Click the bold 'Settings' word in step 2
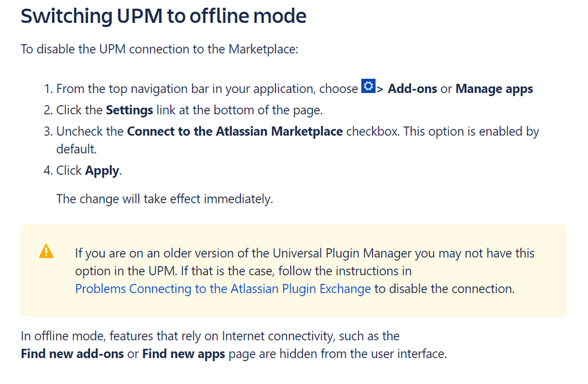The width and height of the screenshot is (588, 384). (129, 110)
